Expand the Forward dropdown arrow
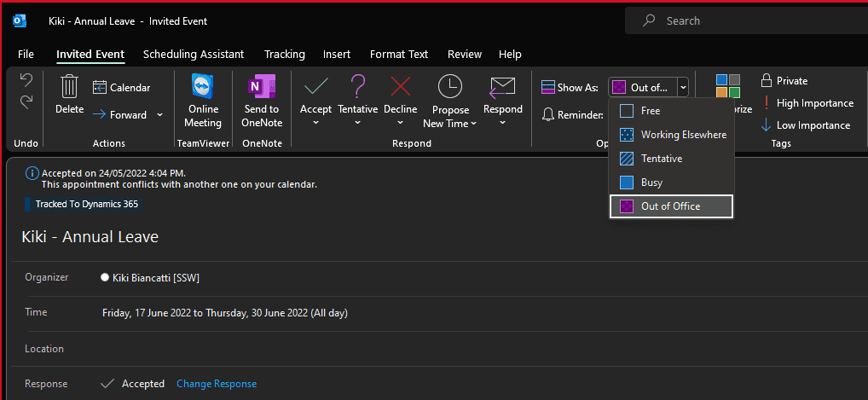The width and height of the screenshot is (868, 400). click(x=159, y=115)
